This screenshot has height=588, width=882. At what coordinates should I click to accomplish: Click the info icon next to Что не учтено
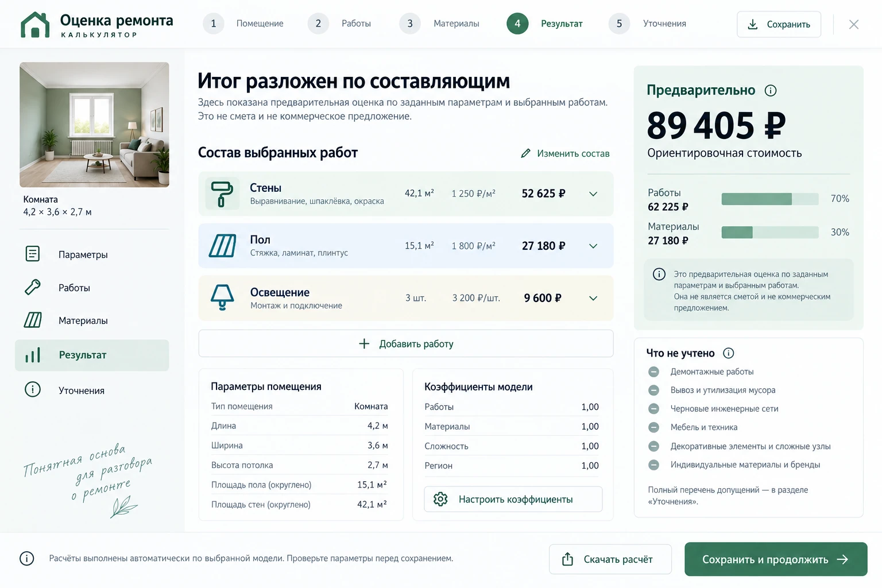[x=728, y=353]
